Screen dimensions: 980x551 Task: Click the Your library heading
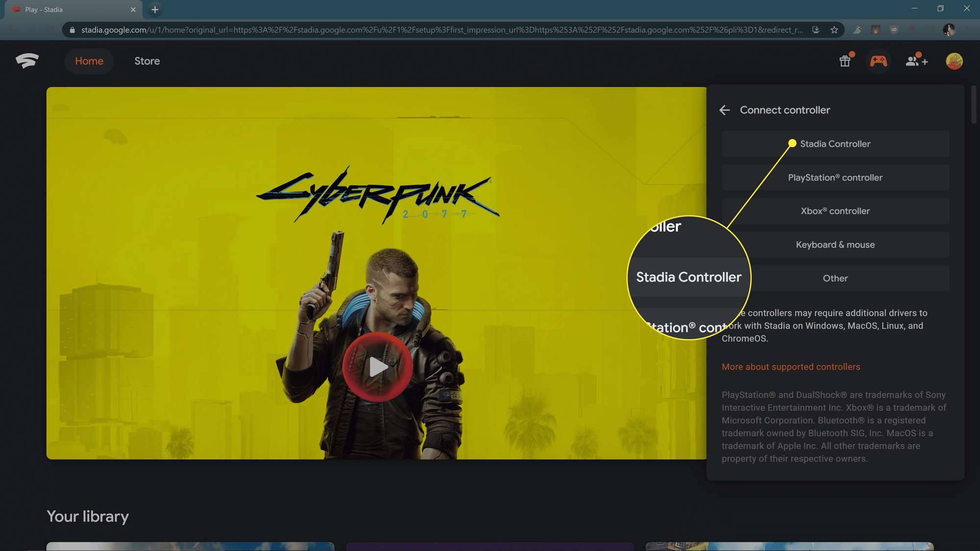pyautogui.click(x=88, y=516)
